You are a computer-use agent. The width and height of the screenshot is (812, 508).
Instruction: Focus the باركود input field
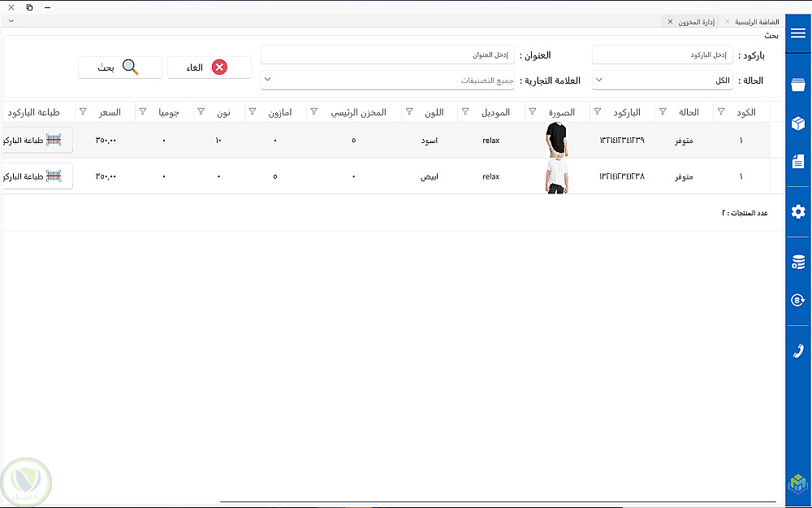[663, 54]
